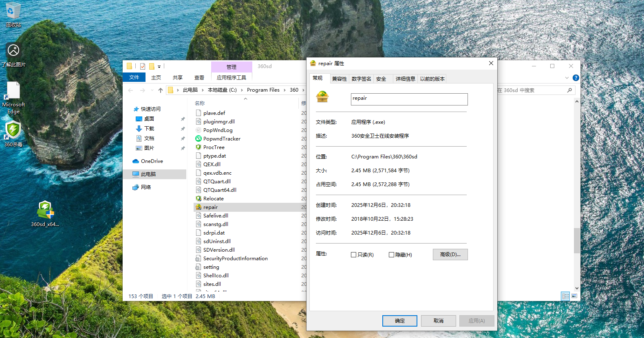Close the repair properties dialog
644x338 pixels.
(491, 63)
